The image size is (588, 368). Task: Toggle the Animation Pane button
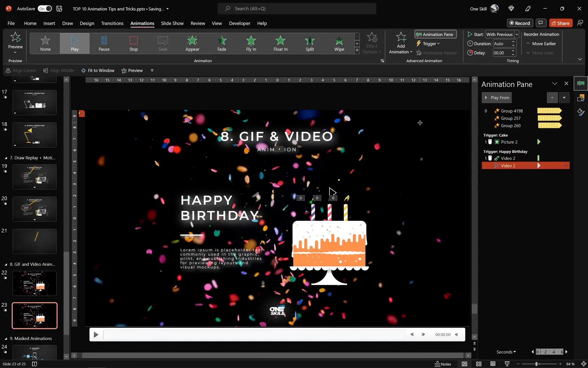(x=435, y=34)
